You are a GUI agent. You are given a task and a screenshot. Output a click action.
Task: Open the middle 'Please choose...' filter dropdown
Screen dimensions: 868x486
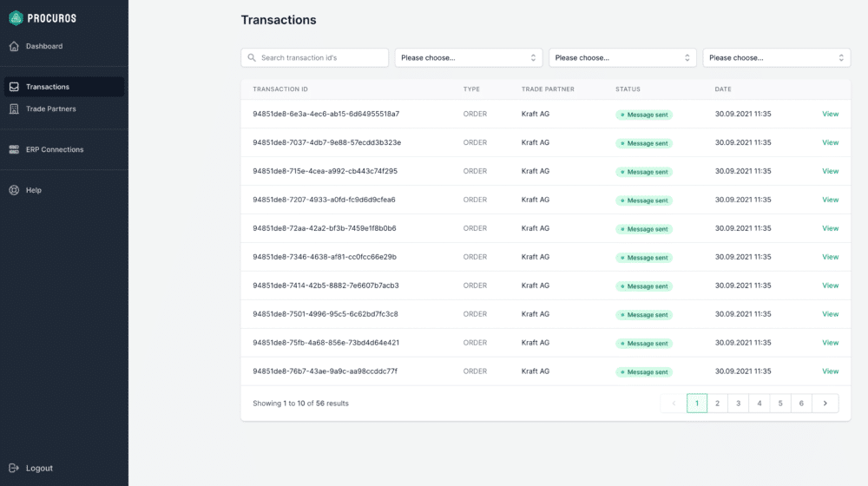click(622, 57)
